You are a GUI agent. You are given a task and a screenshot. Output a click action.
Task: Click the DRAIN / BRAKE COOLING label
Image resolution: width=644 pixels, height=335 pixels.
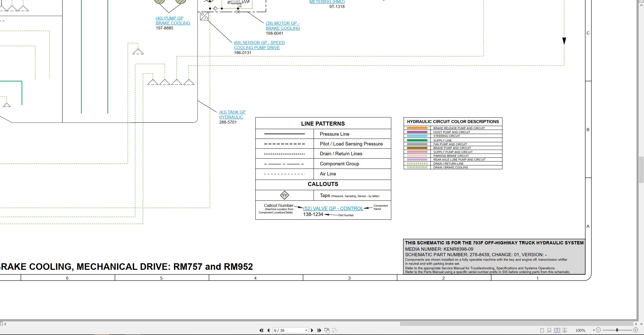click(x=451, y=167)
